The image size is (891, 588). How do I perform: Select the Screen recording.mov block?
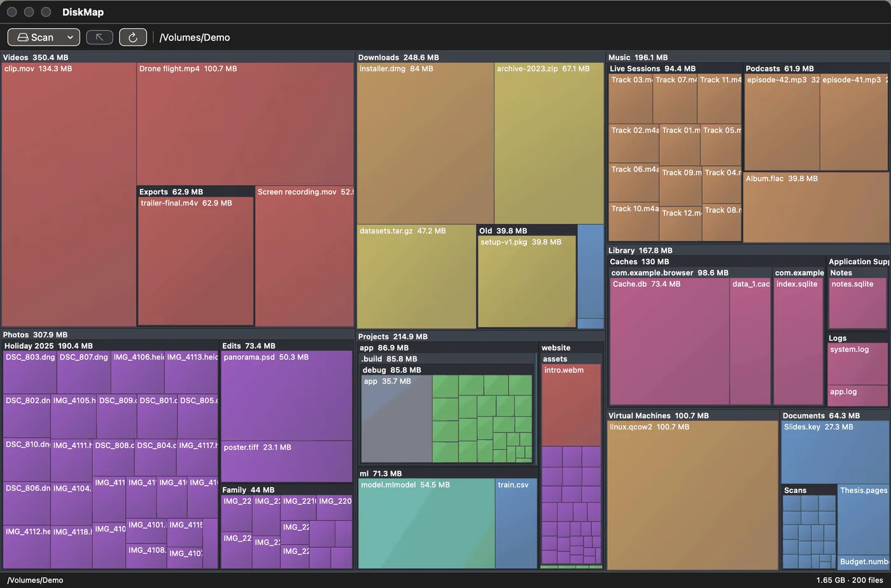[x=305, y=256]
